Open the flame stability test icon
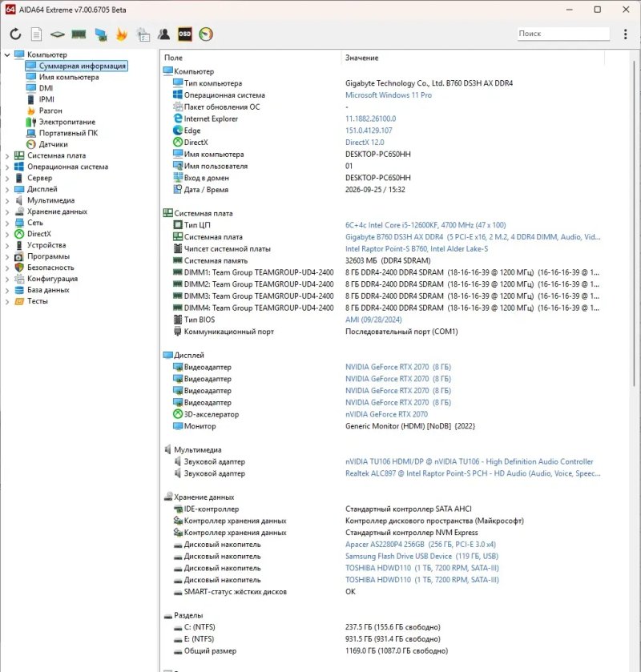The height and width of the screenshot is (672, 641). tap(122, 34)
